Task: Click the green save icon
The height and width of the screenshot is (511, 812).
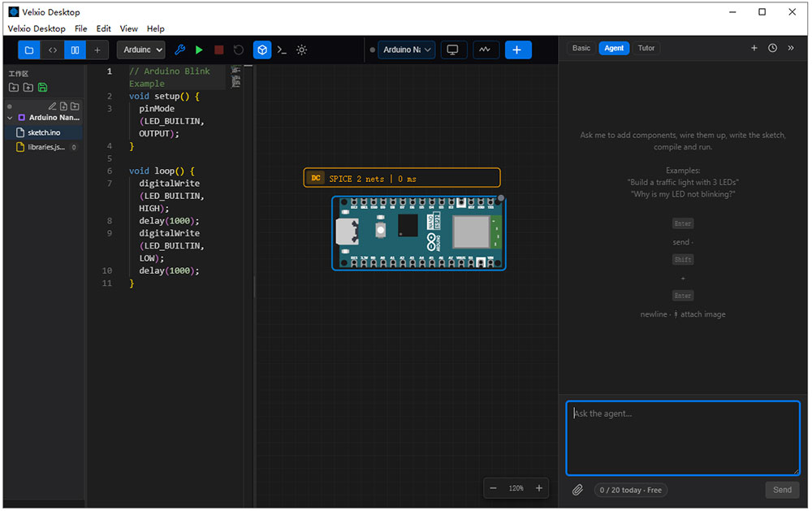Action: pyautogui.click(x=42, y=88)
